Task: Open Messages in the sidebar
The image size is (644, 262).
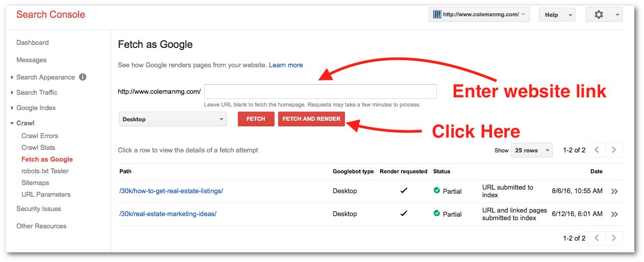Action: pos(31,60)
